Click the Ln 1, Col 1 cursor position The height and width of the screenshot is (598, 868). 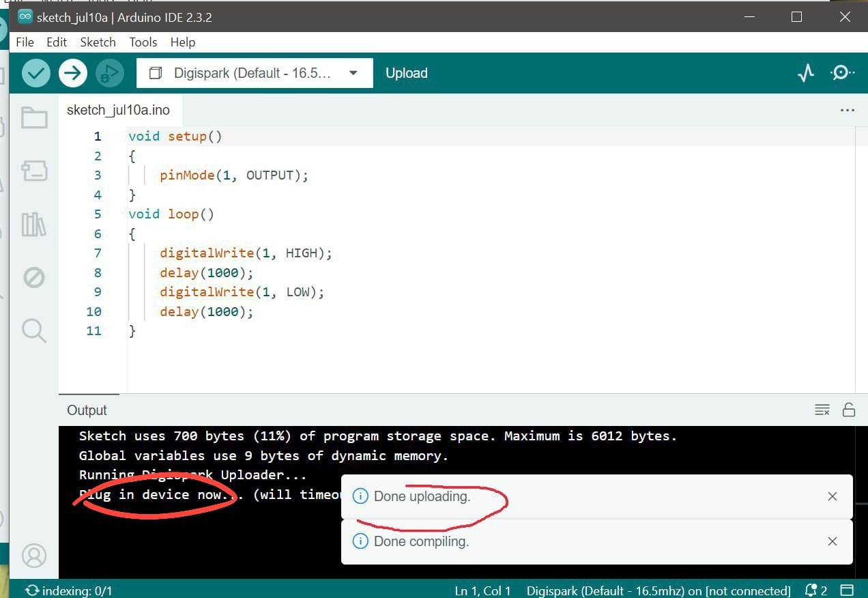pyautogui.click(x=483, y=590)
